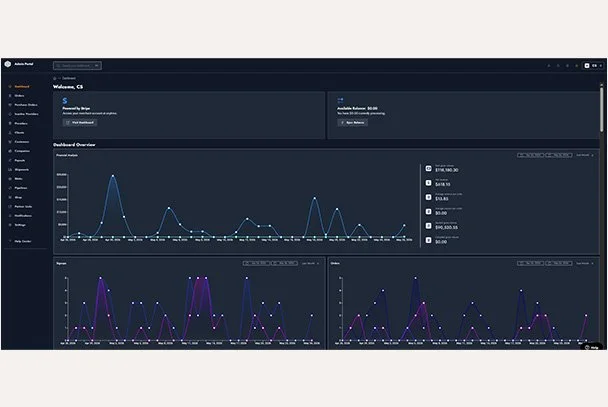Click the balance button under Available Balance
Screen dimensions: 608x407
[x=352, y=122]
